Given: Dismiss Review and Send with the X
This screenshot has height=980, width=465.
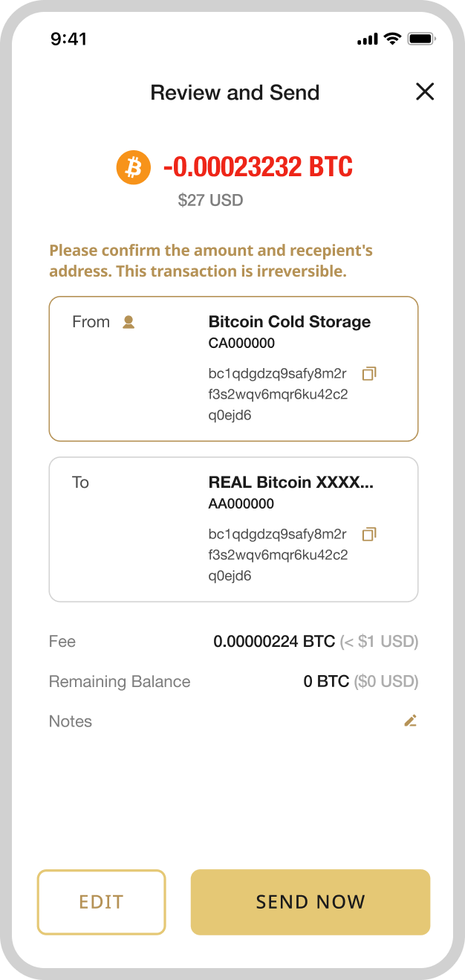Looking at the screenshot, I should (425, 91).
